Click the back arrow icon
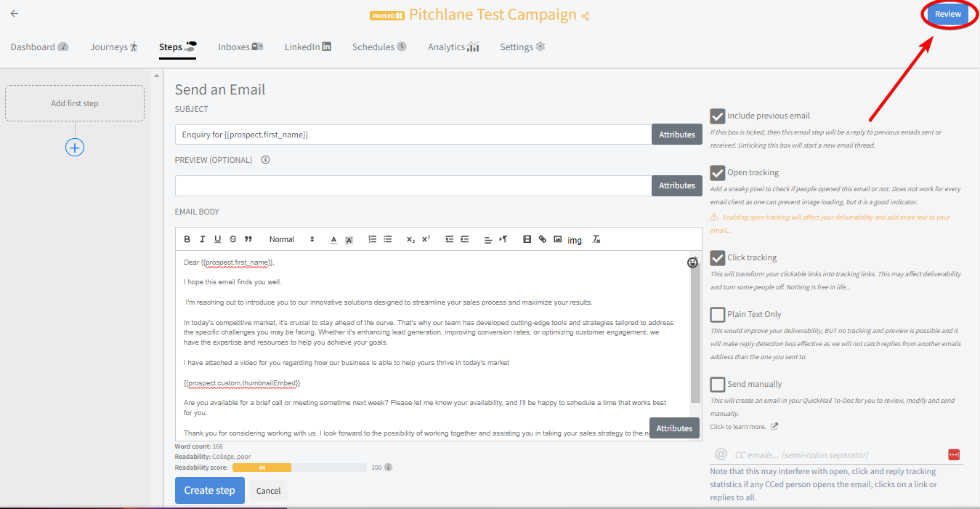 (15, 14)
